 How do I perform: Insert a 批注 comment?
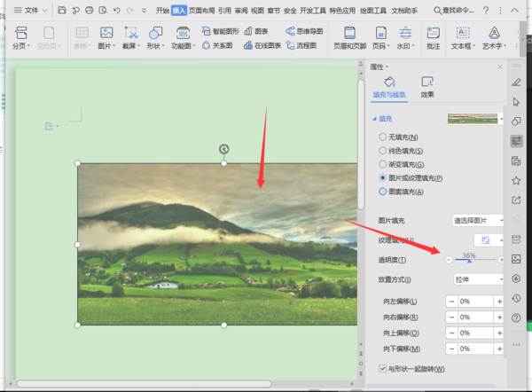tap(434, 38)
